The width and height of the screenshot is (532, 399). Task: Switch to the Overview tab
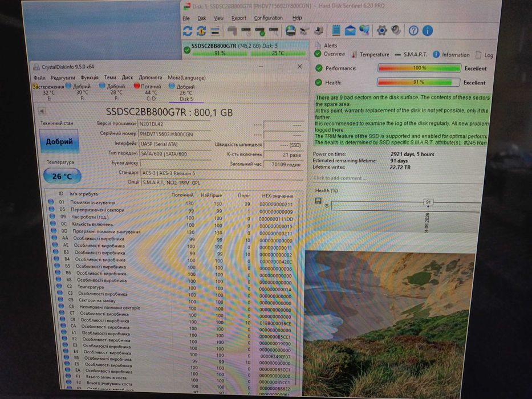330,54
